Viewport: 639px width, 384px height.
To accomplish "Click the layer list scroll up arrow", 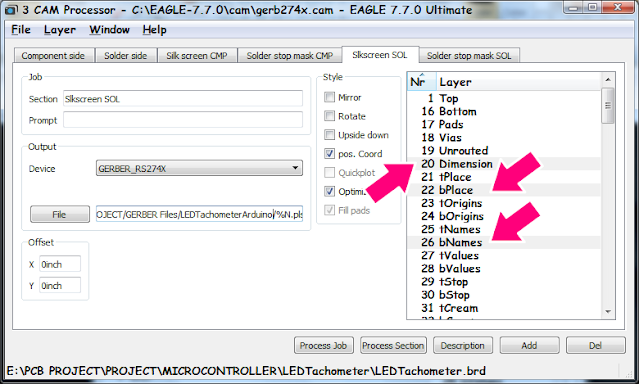I will pyautogui.click(x=608, y=79).
